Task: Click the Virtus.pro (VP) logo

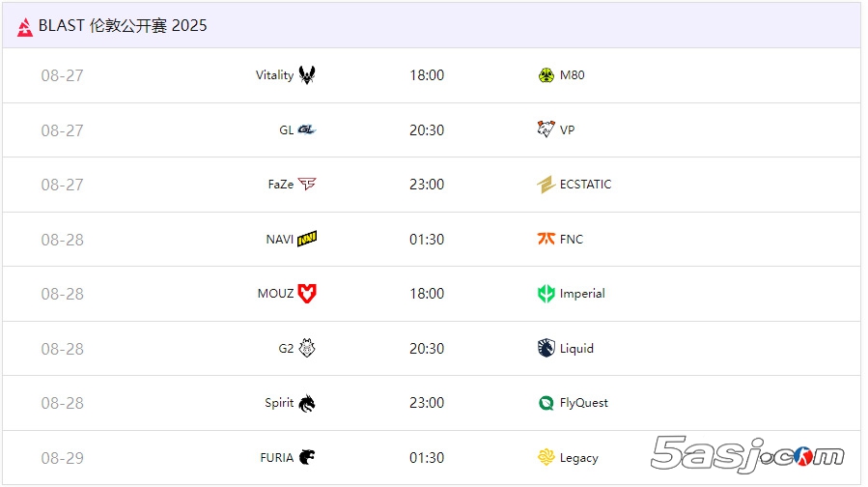Action: tap(546, 129)
